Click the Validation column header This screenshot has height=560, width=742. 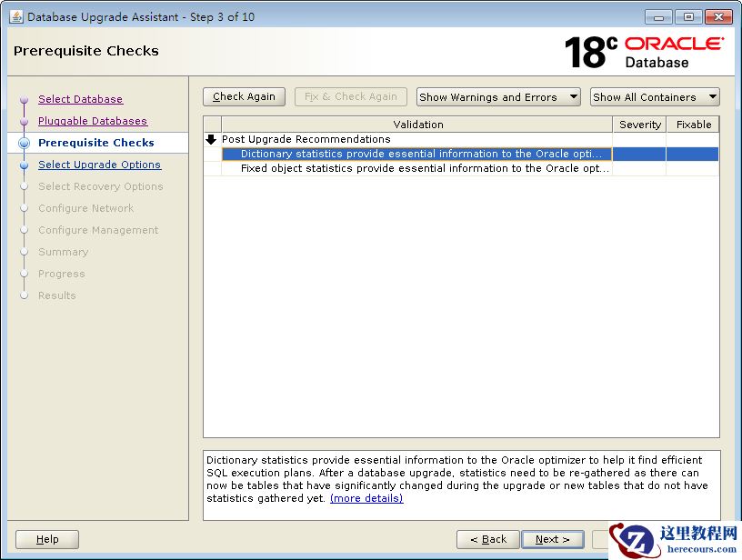click(x=417, y=125)
